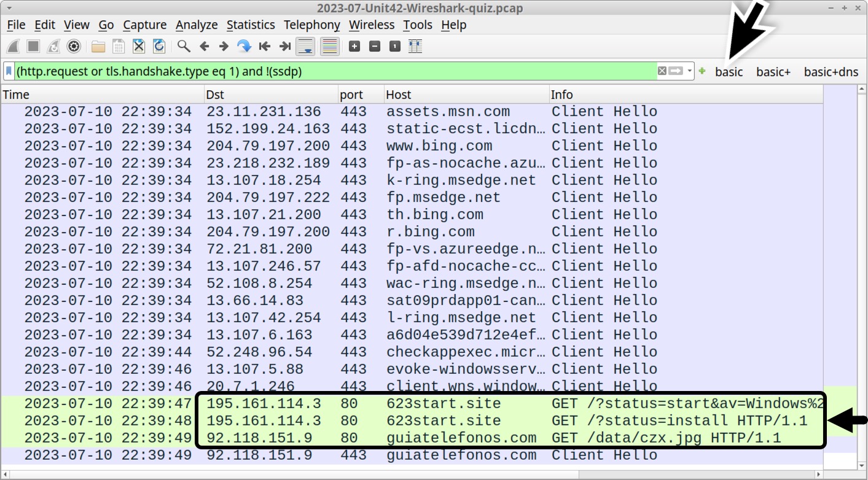Open a capture file using the folder icon
This screenshot has height=480, width=868.
click(99, 46)
